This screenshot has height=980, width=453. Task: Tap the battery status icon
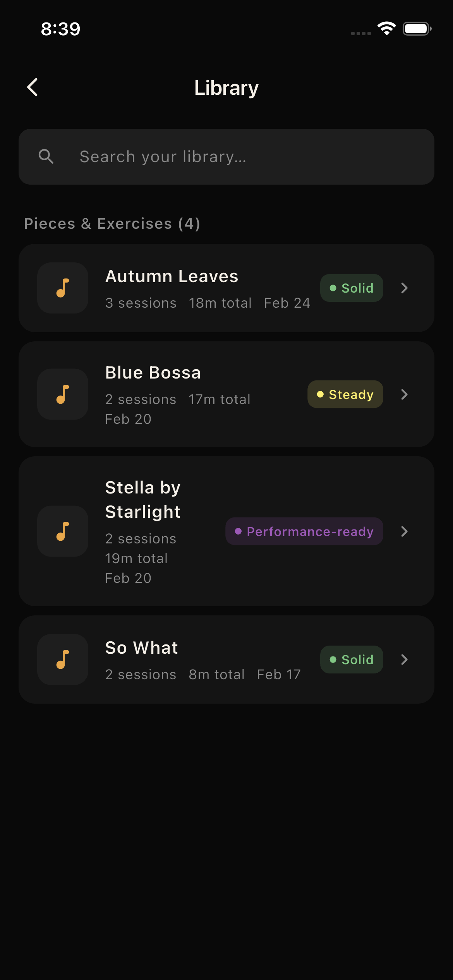(x=417, y=29)
